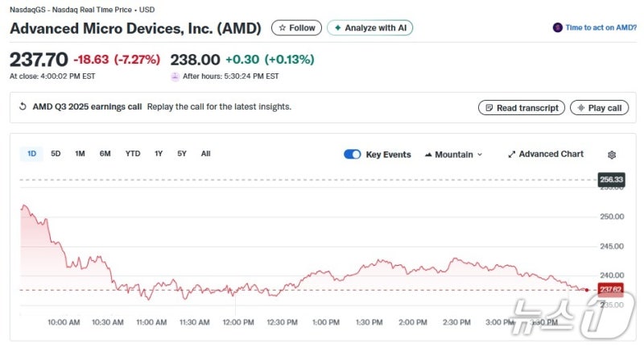Screen dimensions: 644x348
Task: Click the sparkle icon on Analyze with AI
Action: (337, 28)
